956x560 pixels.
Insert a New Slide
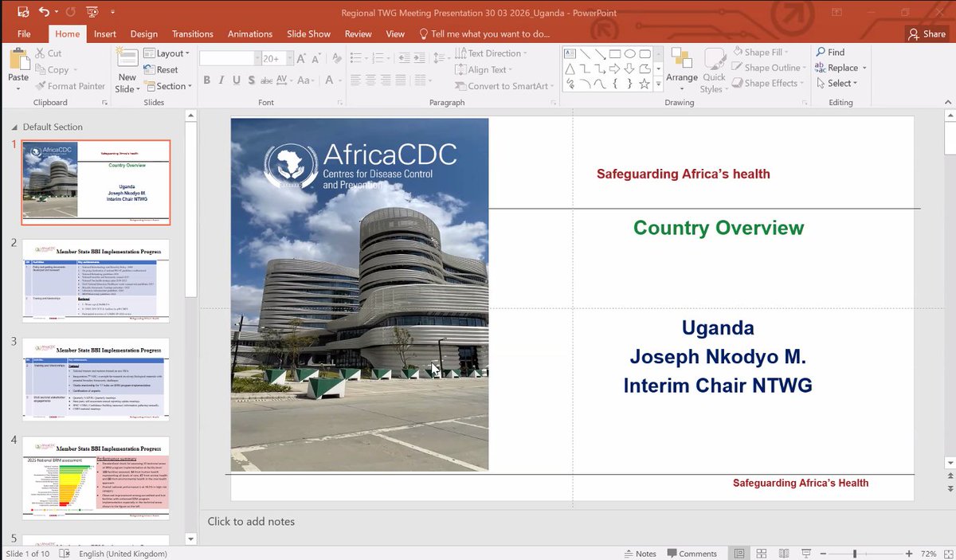[x=127, y=70]
